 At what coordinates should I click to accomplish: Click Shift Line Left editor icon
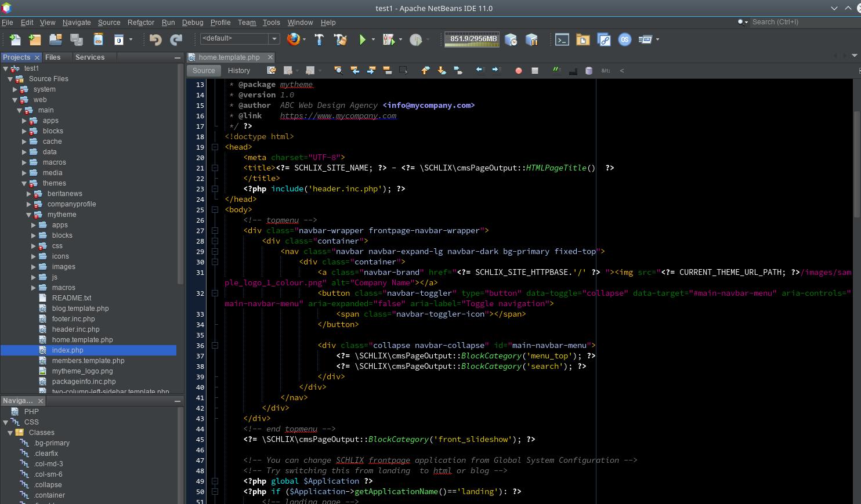click(x=480, y=70)
